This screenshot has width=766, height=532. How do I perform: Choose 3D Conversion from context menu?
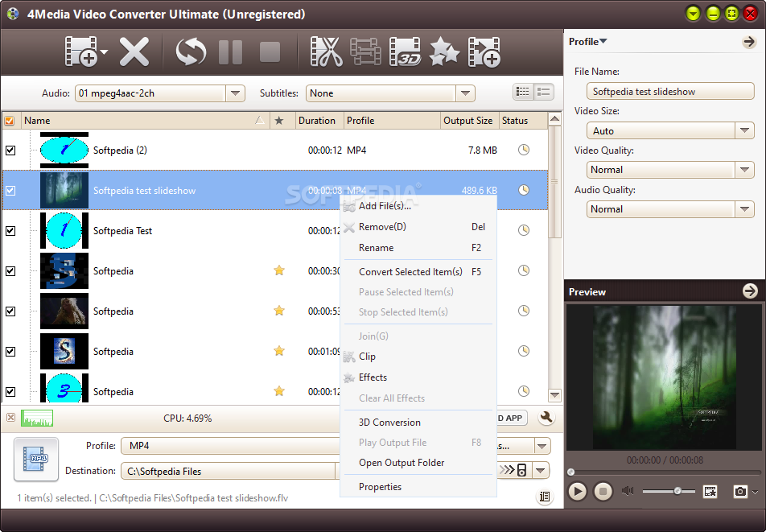point(418,422)
